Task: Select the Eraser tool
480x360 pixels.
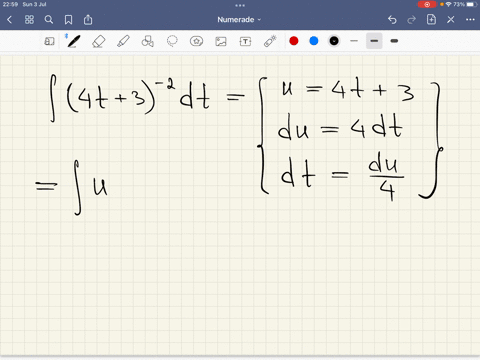Action: tap(98, 41)
